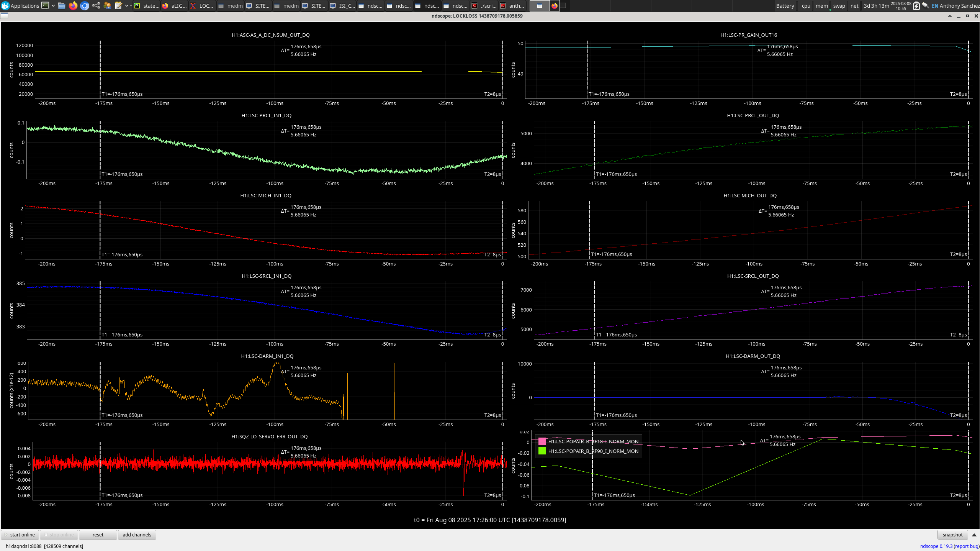Screen dimensions: 980x551
Task: Launch Chromium browser from the panel
Action: 85,6
